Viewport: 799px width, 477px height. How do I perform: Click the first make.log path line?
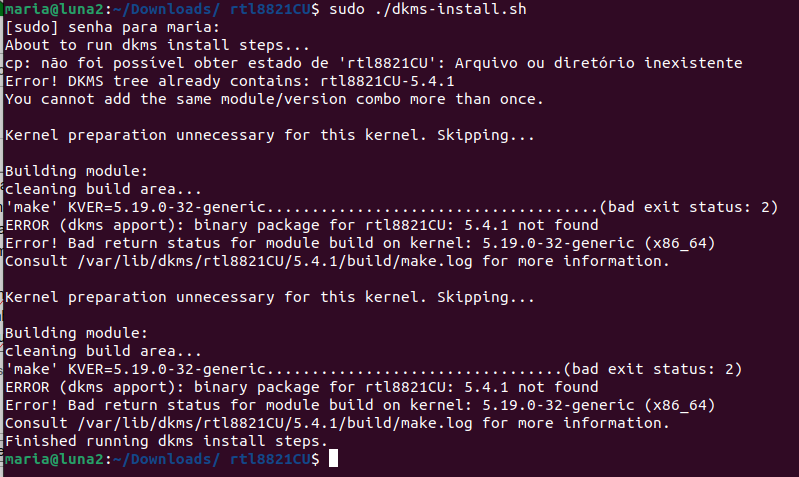pos(337,261)
